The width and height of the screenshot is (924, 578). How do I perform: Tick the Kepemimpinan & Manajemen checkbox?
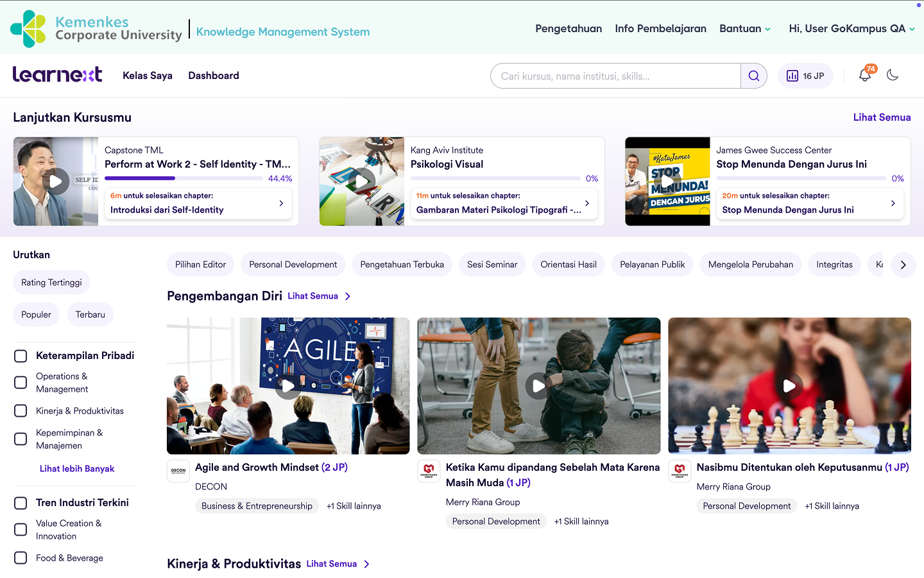(x=21, y=439)
